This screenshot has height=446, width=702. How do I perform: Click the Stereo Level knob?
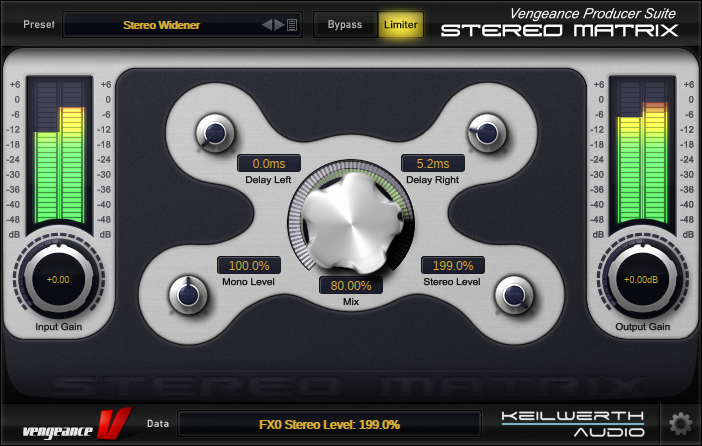[514, 294]
